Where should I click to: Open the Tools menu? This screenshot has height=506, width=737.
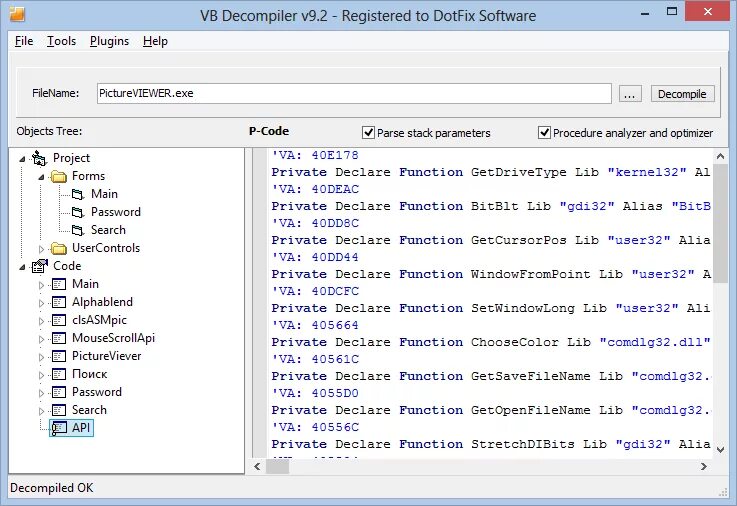click(61, 41)
